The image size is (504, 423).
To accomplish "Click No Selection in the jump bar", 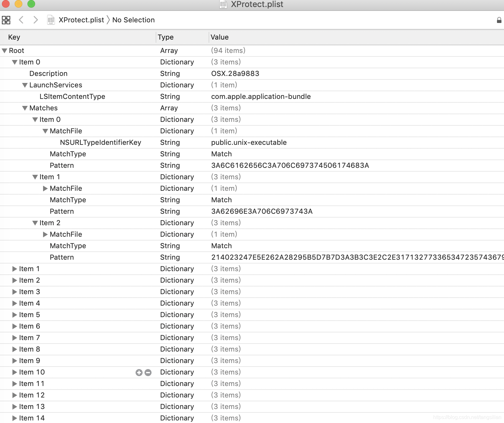I will (133, 20).
